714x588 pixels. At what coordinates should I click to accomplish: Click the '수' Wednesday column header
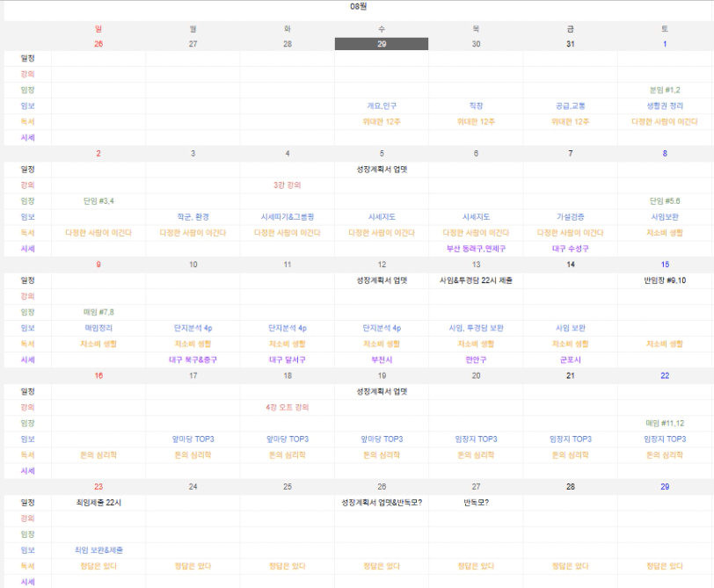click(382, 29)
